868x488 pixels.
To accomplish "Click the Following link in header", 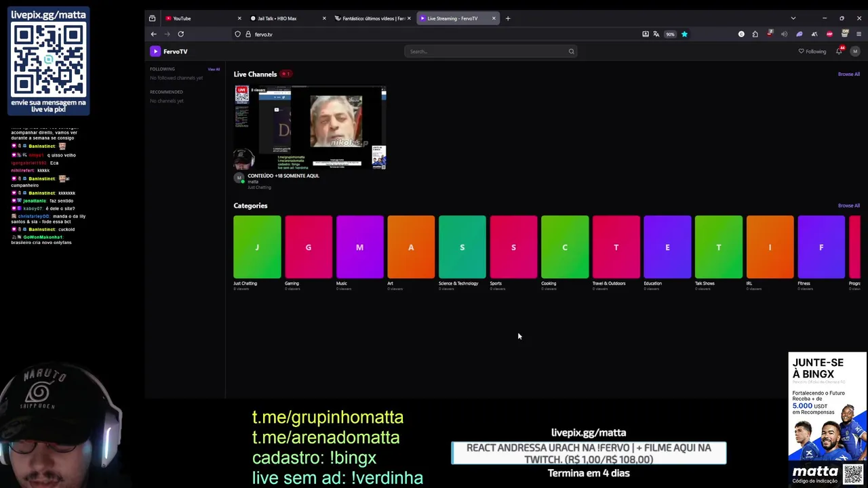I will tap(812, 52).
